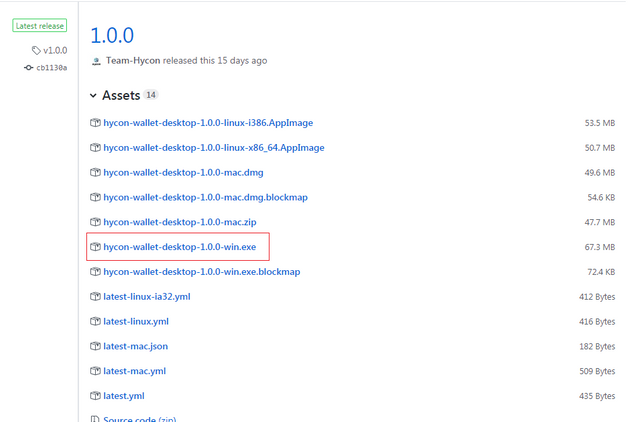Click package icon for latest-linux.yml
The height and width of the screenshot is (422, 640).
click(x=95, y=322)
